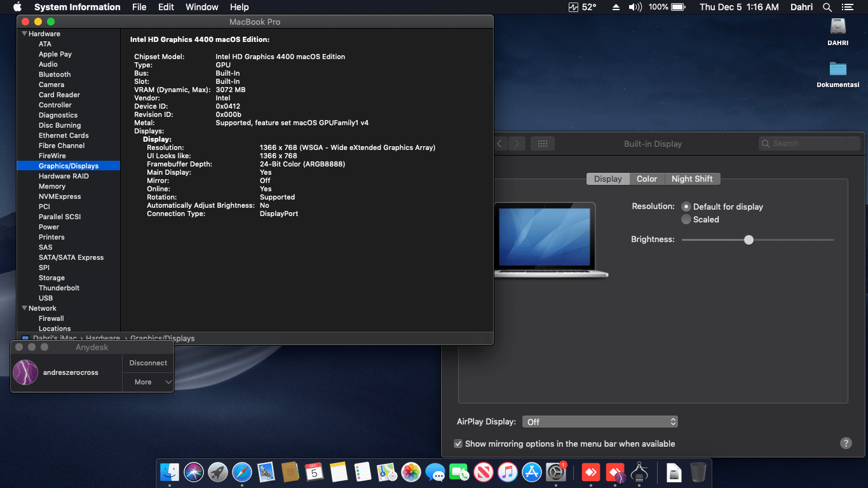The height and width of the screenshot is (488, 868).
Task: Start FaceTime from the Dock
Action: coord(459,472)
